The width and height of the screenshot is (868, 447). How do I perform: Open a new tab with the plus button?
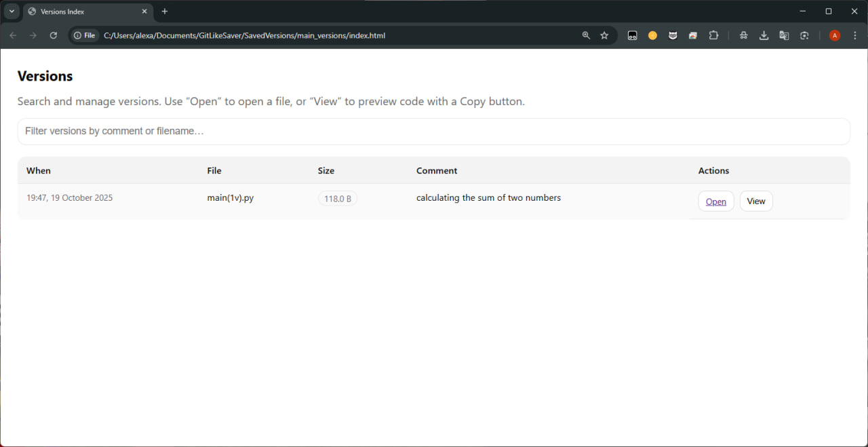165,12
